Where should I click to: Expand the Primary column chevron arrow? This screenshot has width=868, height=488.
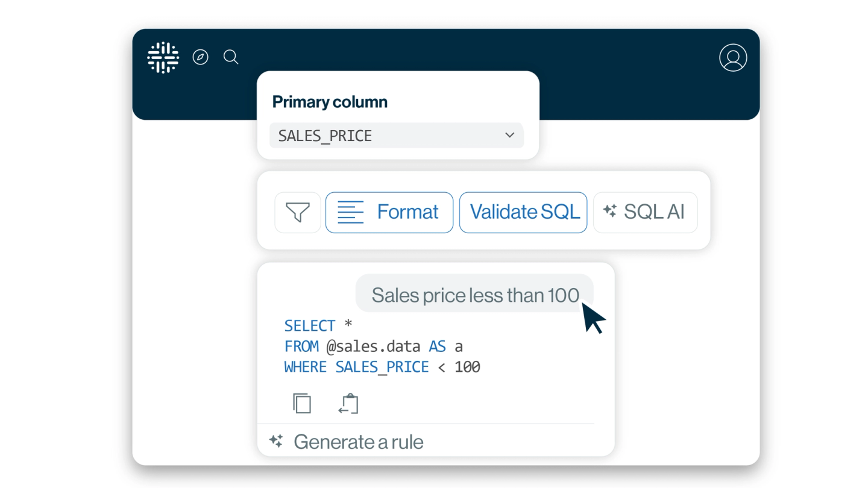(x=509, y=135)
